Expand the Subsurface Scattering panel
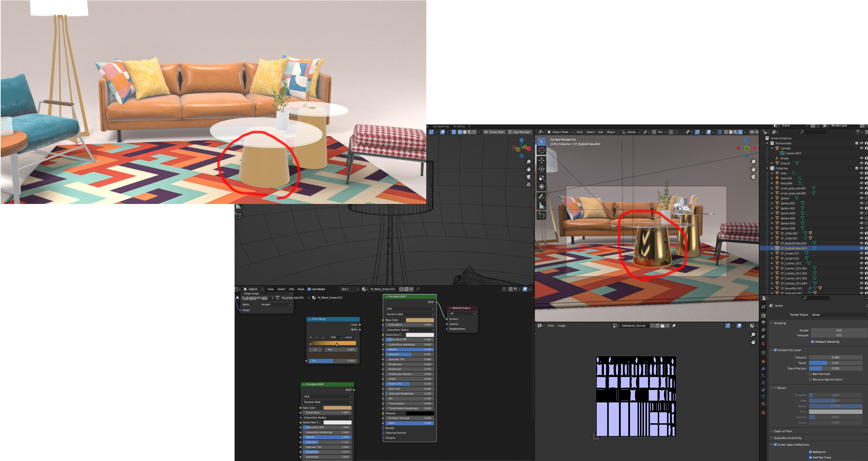Viewport: 868px width, 461px height. pyautogui.click(x=787, y=438)
